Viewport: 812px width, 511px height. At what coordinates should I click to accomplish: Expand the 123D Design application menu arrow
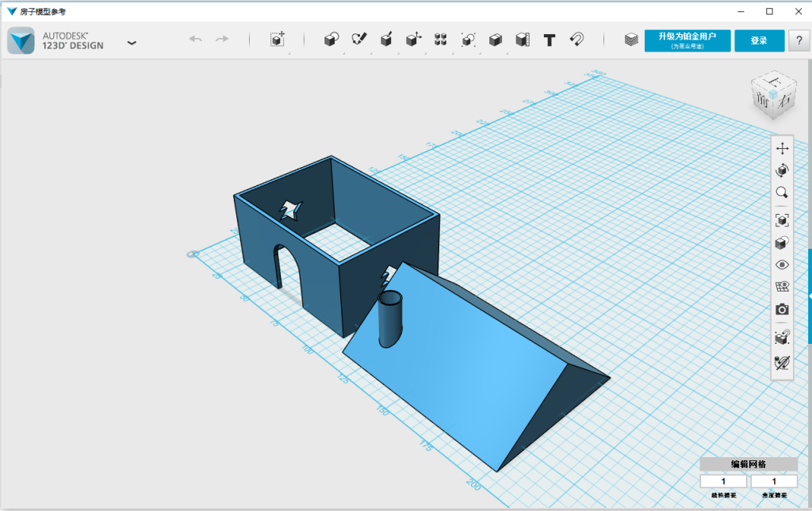tap(132, 43)
